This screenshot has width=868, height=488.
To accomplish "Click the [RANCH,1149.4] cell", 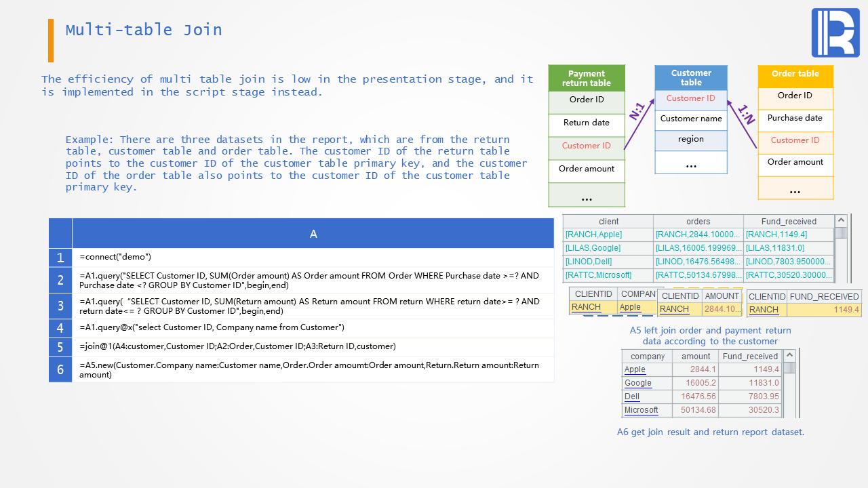I will coord(789,235).
